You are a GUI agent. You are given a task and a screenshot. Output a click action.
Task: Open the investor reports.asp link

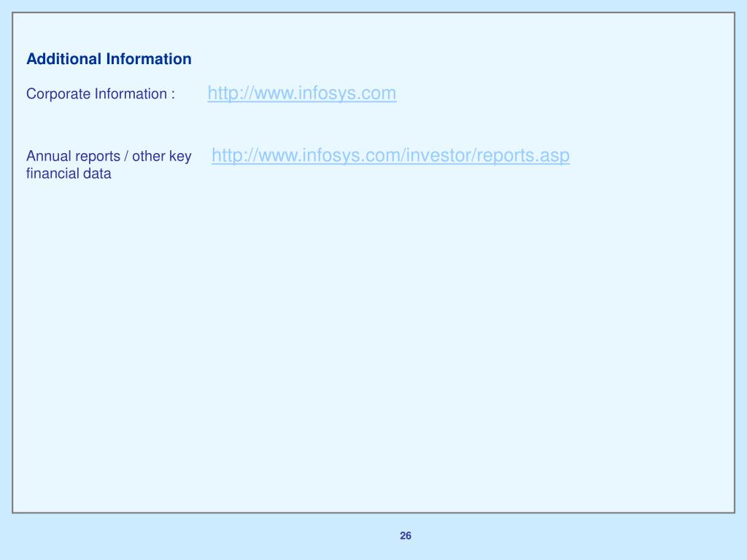pyautogui.click(x=391, y=156)
